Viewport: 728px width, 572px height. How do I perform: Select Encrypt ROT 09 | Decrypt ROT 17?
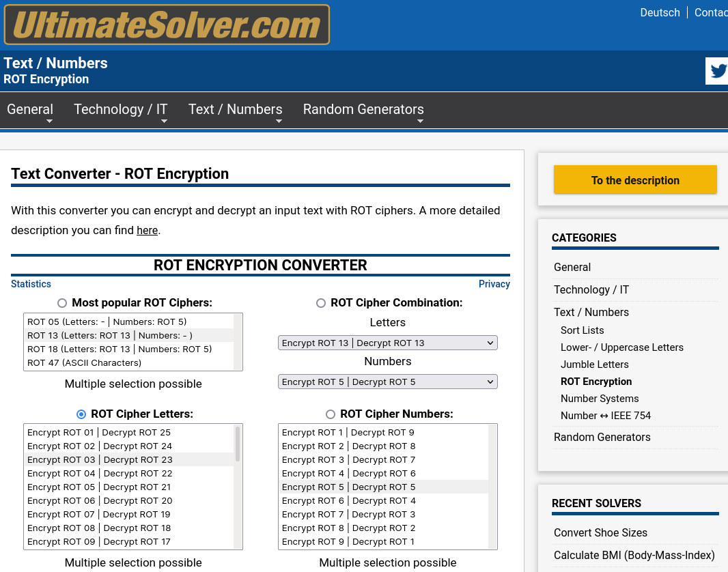(x=128, y=542)
